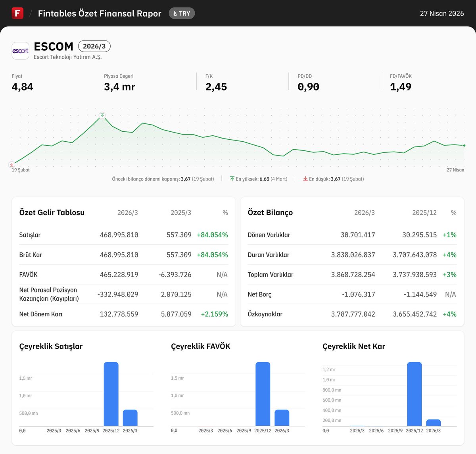
Task: Click the Özkaynaklar value 3.787.777.042
Action: click(353, 314)
